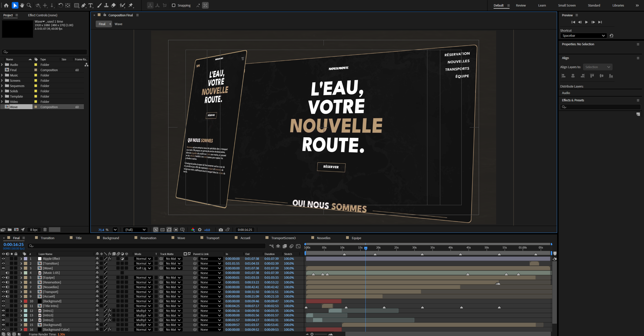644x336 pixels.
Task: Open the Shortcut Spacebar dropdown
Action: pos(583,36)
